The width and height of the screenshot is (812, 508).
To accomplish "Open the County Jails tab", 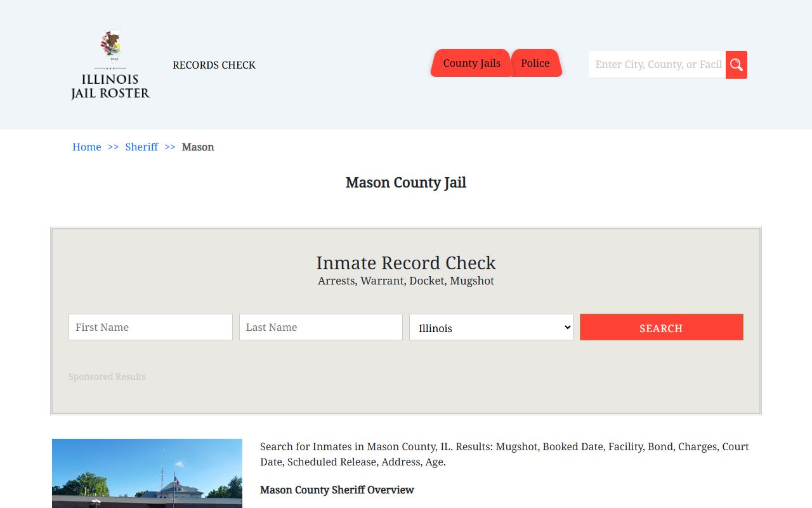I will (x=471, y=63).
